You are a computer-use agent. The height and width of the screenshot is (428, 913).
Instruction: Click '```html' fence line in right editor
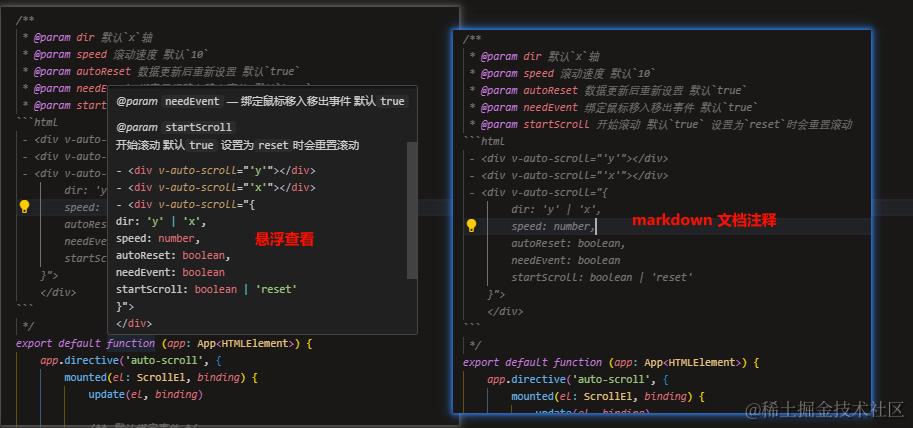point(484,141)
